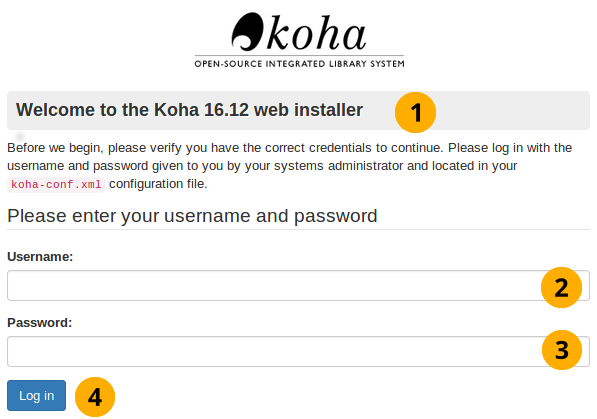Click the "Please enter your username and password" subheading
This screenshot has width=597, height=419.
pos(192,216)
